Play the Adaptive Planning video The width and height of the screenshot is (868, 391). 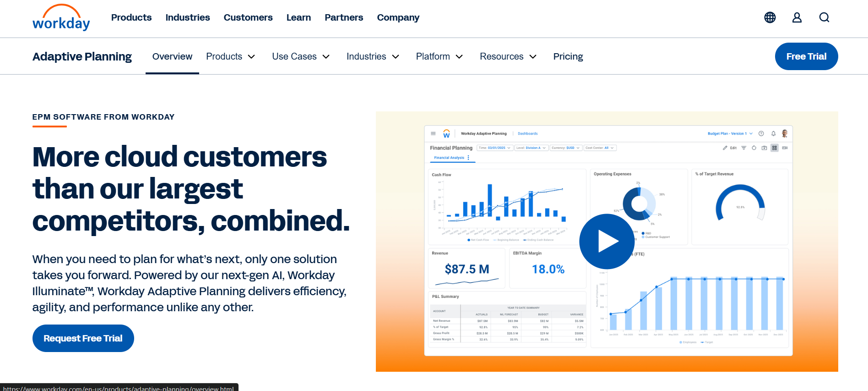click(607, 242)
